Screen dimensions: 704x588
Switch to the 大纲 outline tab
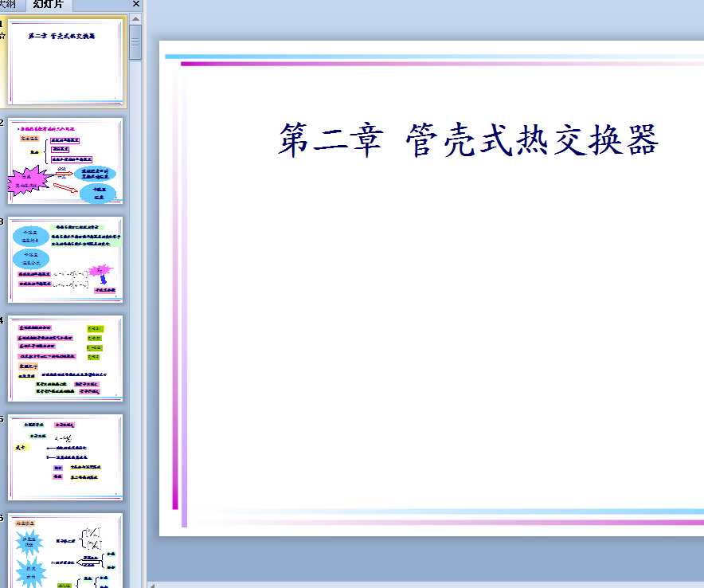[8, 5]
